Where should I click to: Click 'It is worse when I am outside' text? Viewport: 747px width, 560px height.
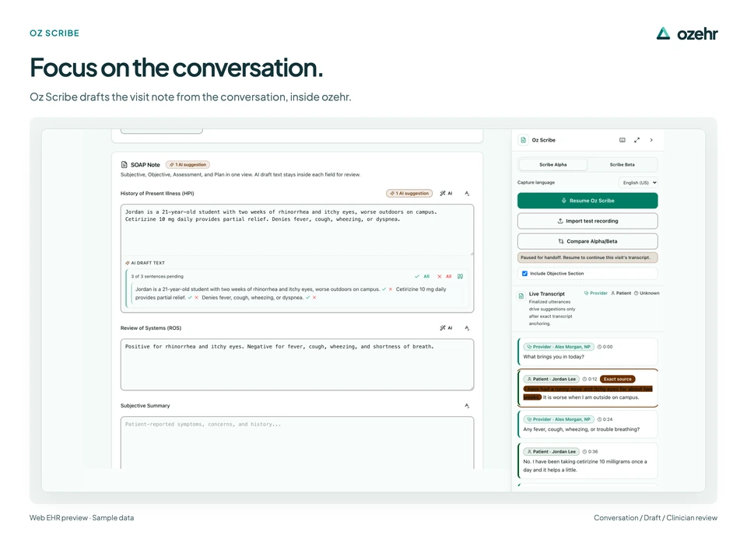click(x=591, y=397)
